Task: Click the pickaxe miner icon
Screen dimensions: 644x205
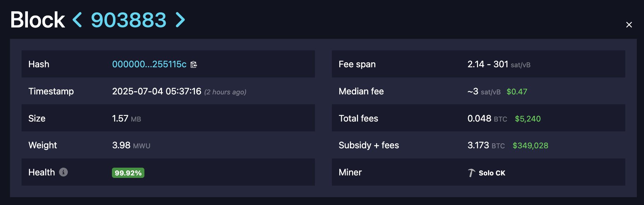Action: (x=471, y=173)
